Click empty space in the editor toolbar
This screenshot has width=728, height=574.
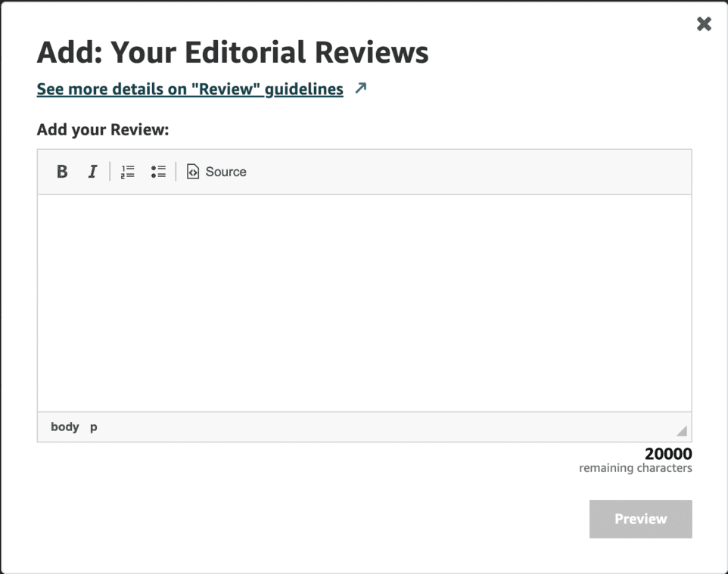tap(465, 172)
